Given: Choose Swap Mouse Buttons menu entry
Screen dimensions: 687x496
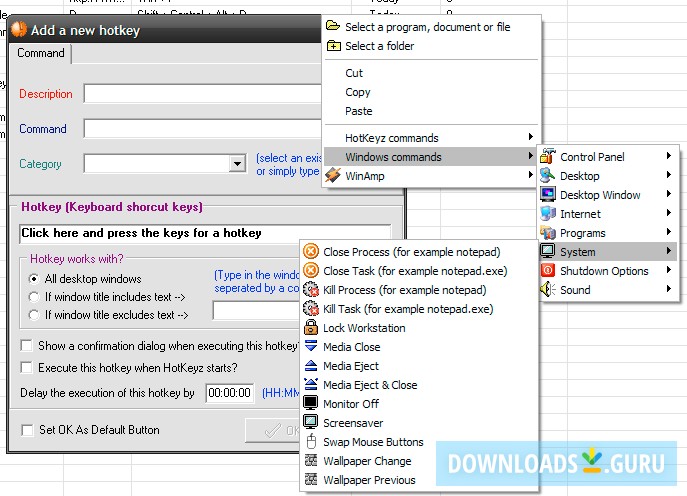Looking at the screenshot, I should (419, 442).
